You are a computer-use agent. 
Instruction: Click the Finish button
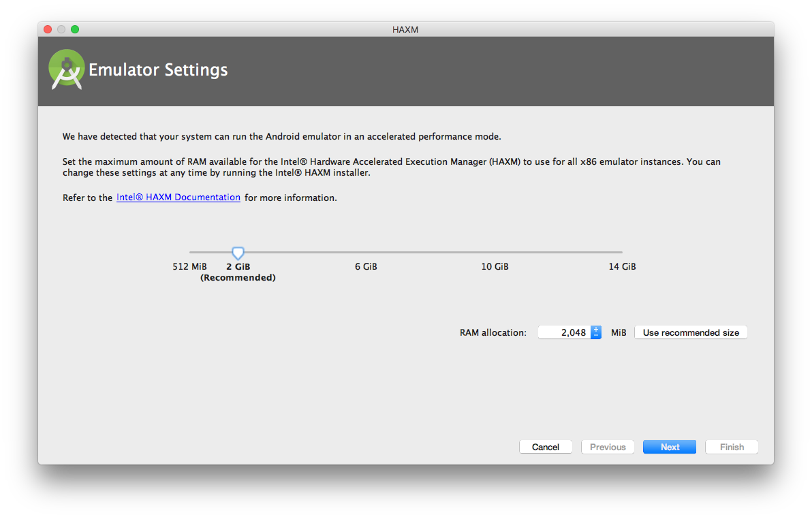732,447
